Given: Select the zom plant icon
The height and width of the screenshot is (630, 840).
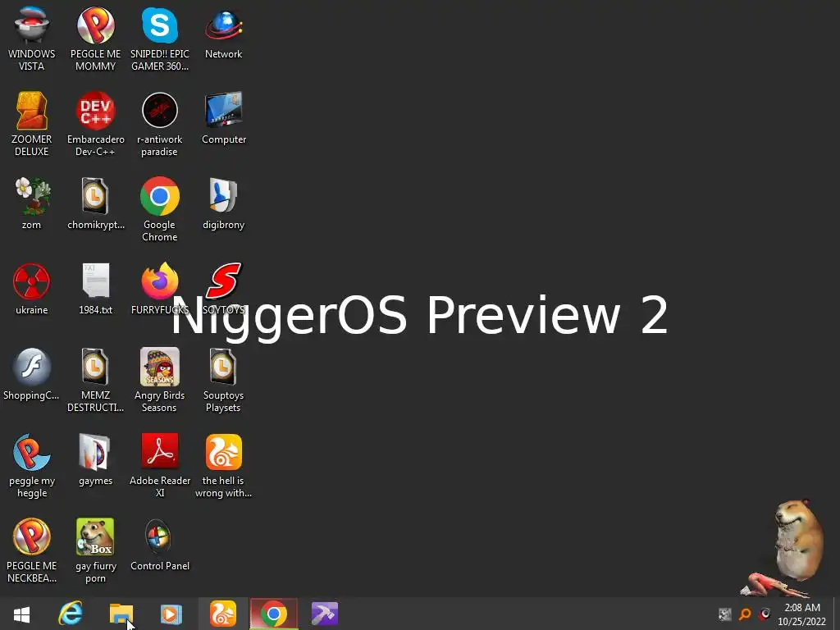Looking at the screenshot, I should [32, 203].
